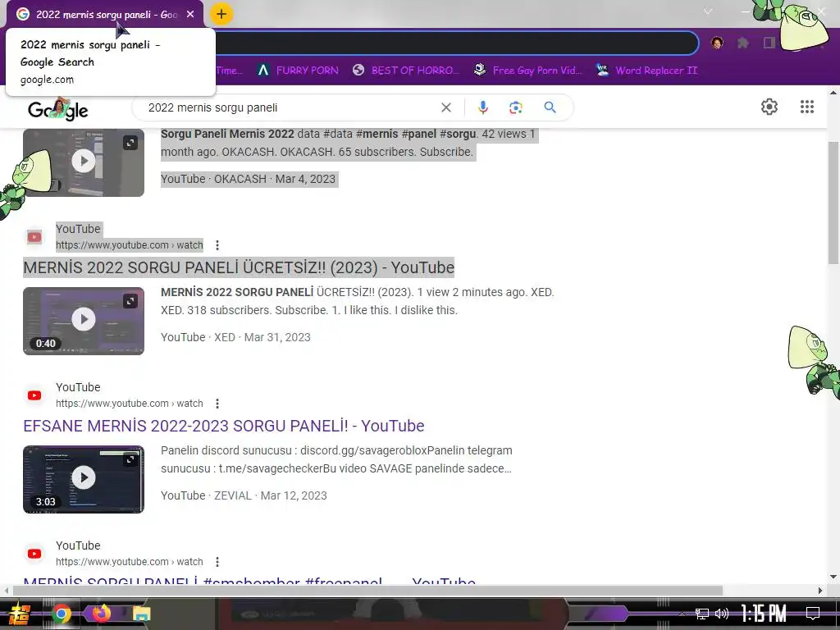Screen dimensions: 840x630
Task: Open more options for the EFSANE result
Action: 217,404
